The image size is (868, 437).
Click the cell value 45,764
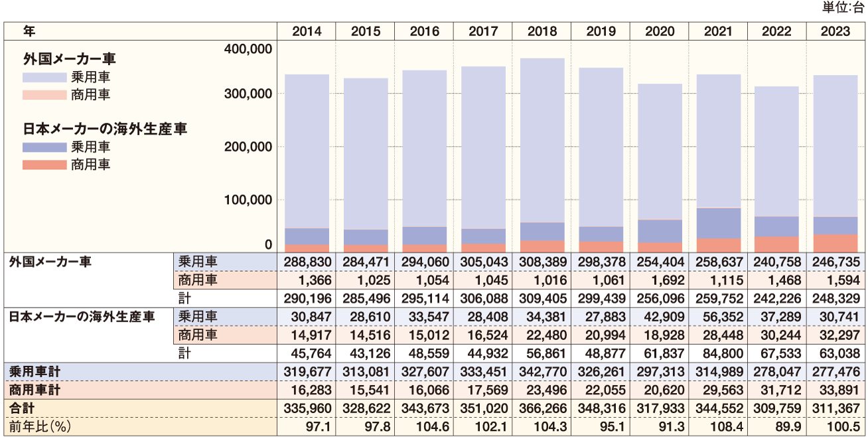(313, 353)
